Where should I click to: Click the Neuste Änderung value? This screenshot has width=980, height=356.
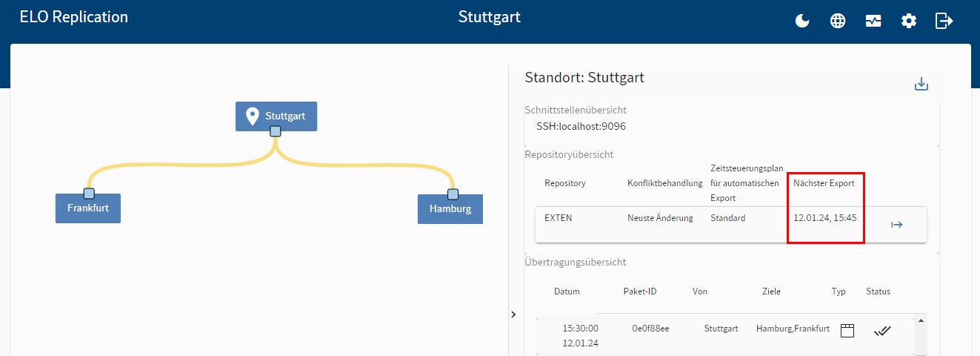pos(660,218)
